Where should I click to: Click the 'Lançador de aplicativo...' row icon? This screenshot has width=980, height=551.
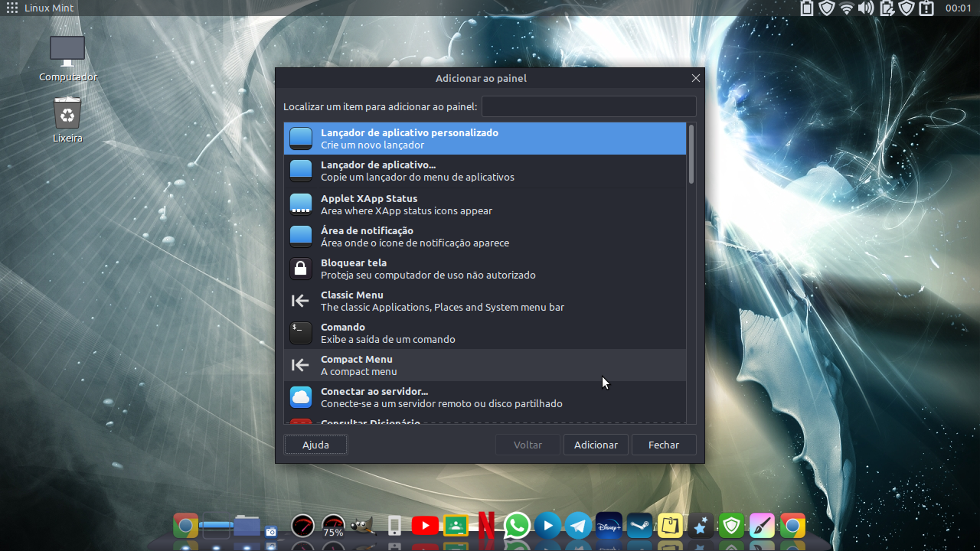pyautogui.click(x=301, y=171)
